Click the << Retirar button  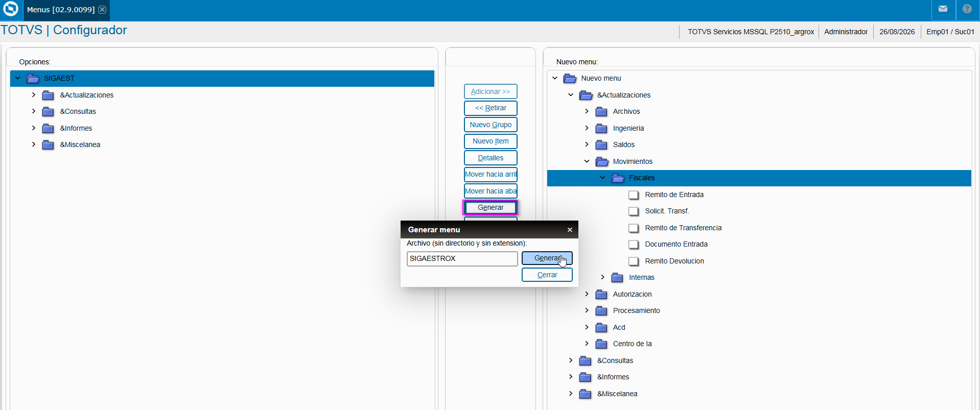tap(491, 108)
